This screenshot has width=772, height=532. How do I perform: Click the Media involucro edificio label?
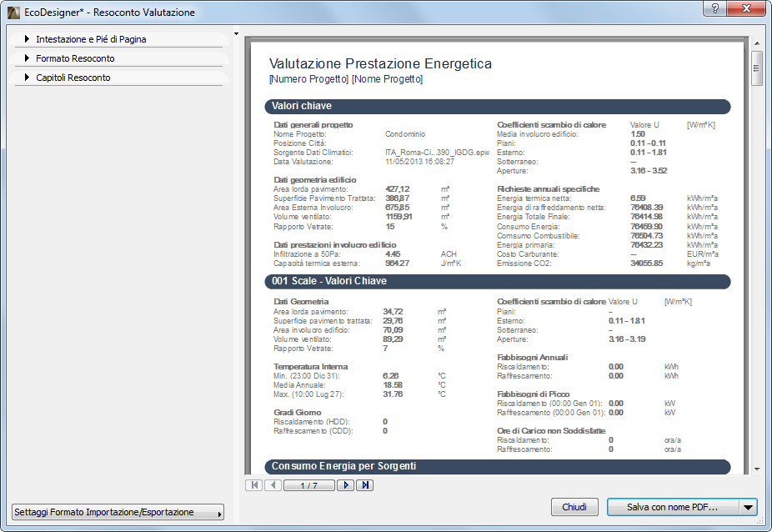[537, 134]
